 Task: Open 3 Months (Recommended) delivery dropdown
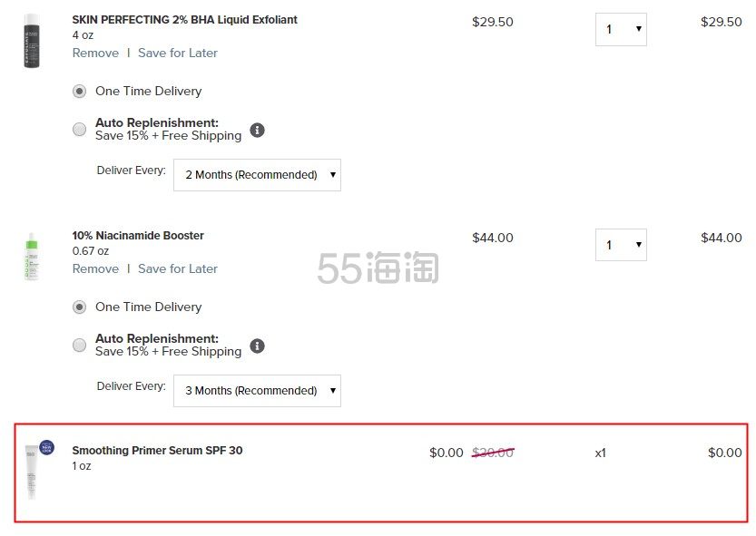257,391
